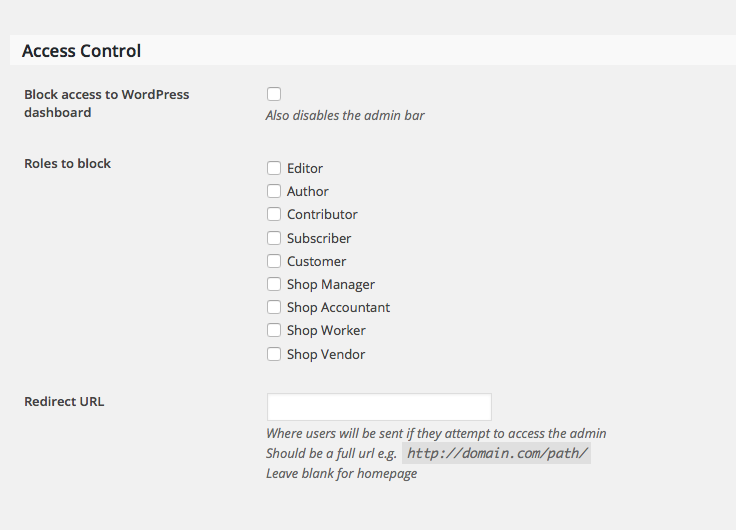Enable Block access to WordPress dashboard checkbox
The width and height of the screenshot is (736, 530).
274,94
